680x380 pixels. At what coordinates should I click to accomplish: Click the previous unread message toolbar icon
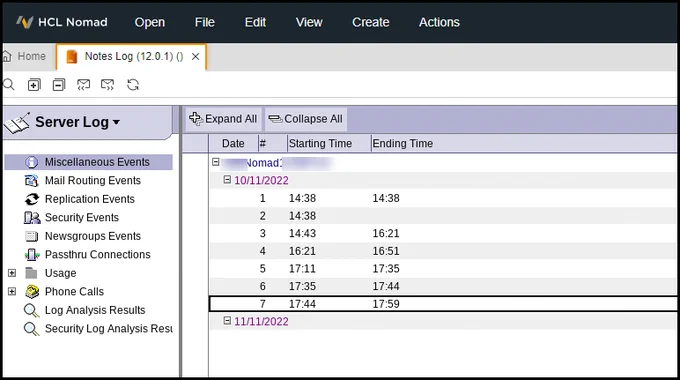pyautogui.click(x=83, y=85)
